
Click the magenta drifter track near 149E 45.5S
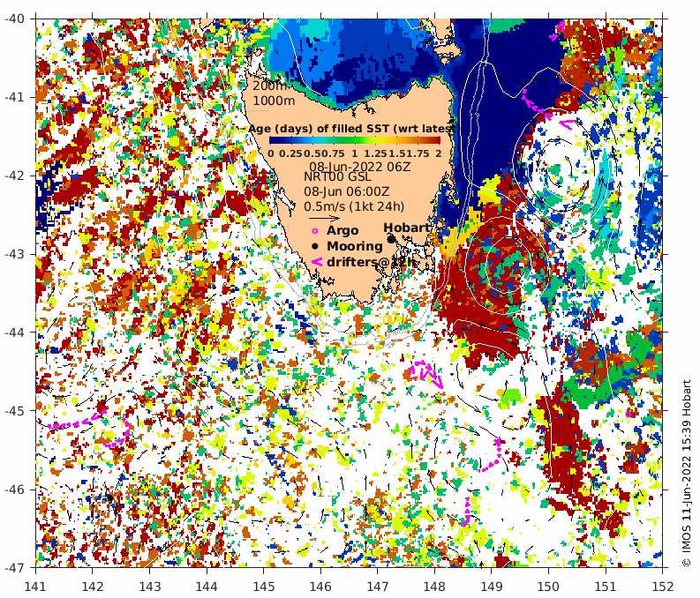(494, 453)
